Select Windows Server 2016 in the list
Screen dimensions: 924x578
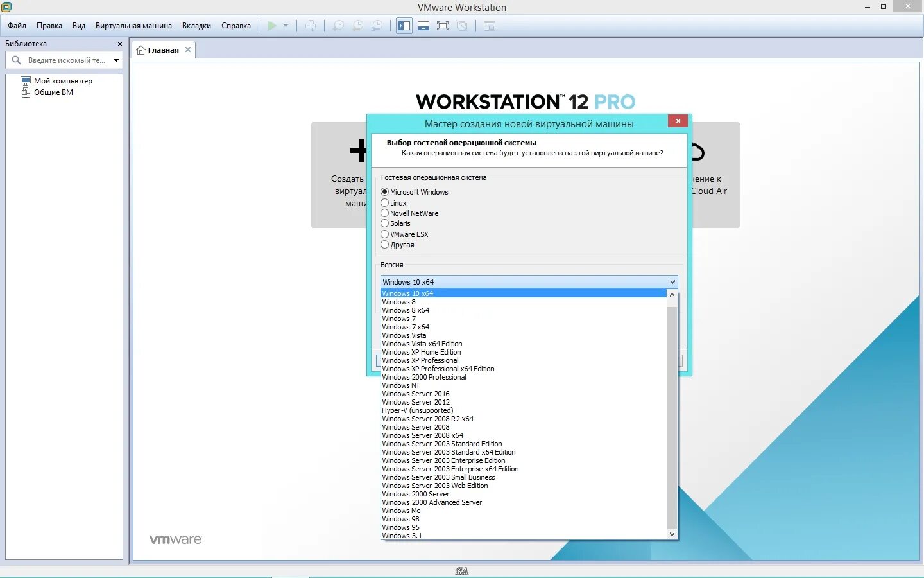point(415,394)
